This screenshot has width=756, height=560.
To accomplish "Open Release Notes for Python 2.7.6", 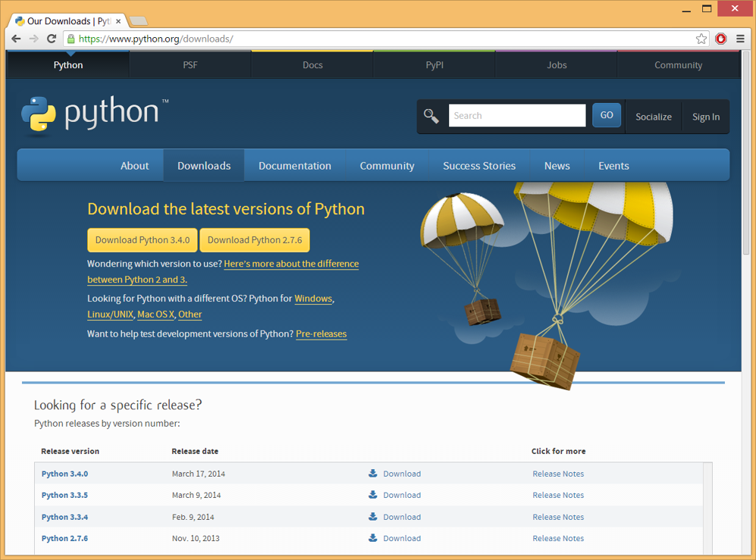I will click(x=558, y=538).
